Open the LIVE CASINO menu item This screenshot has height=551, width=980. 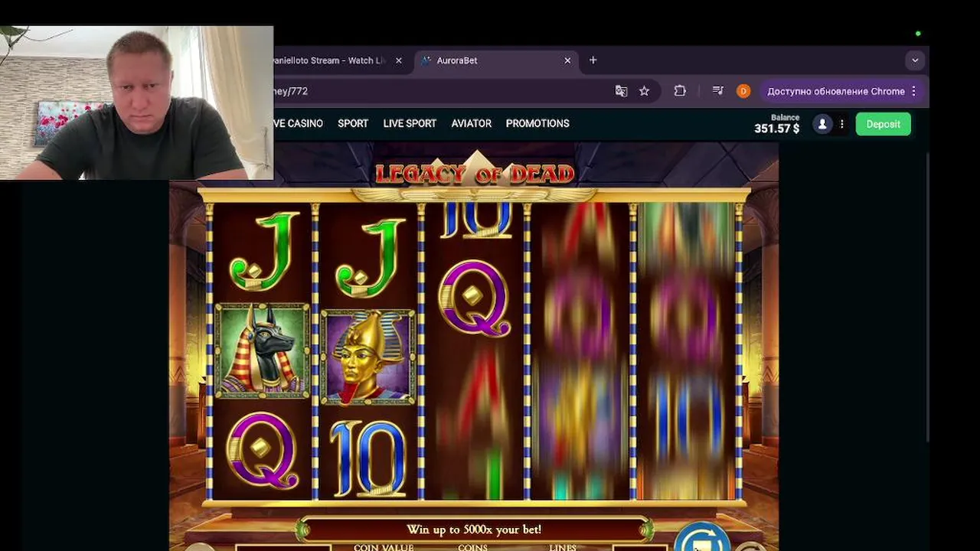coord(299,123)
